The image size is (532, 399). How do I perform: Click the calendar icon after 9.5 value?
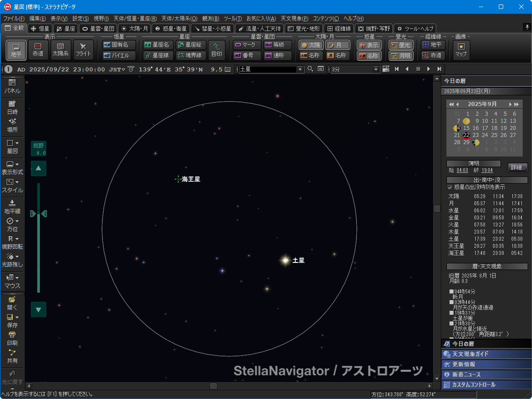(227, 69)
